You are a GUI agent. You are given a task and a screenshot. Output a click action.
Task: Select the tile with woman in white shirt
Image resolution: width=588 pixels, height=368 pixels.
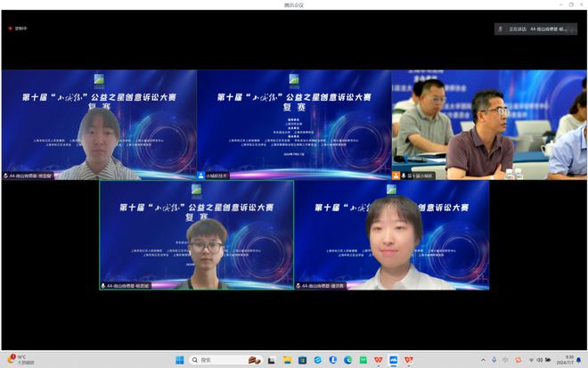coord(391,235)
